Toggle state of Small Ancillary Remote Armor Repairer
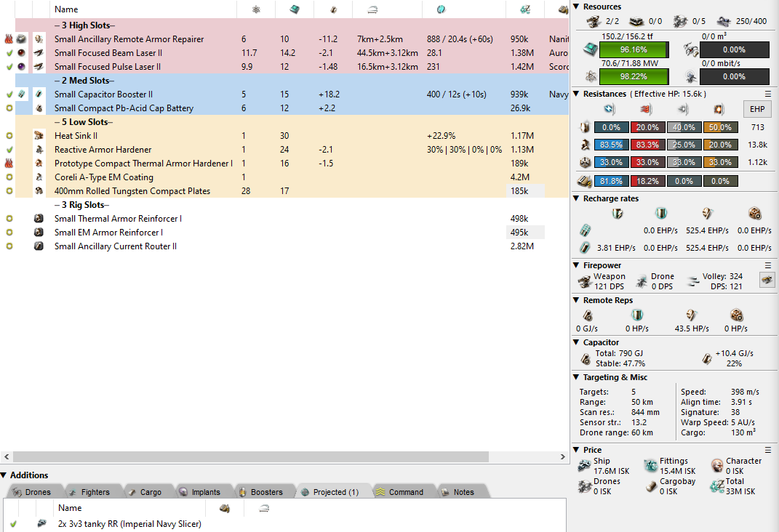This screenshot has width=779, height=532. pyautogui.click(x=9, y=39)
